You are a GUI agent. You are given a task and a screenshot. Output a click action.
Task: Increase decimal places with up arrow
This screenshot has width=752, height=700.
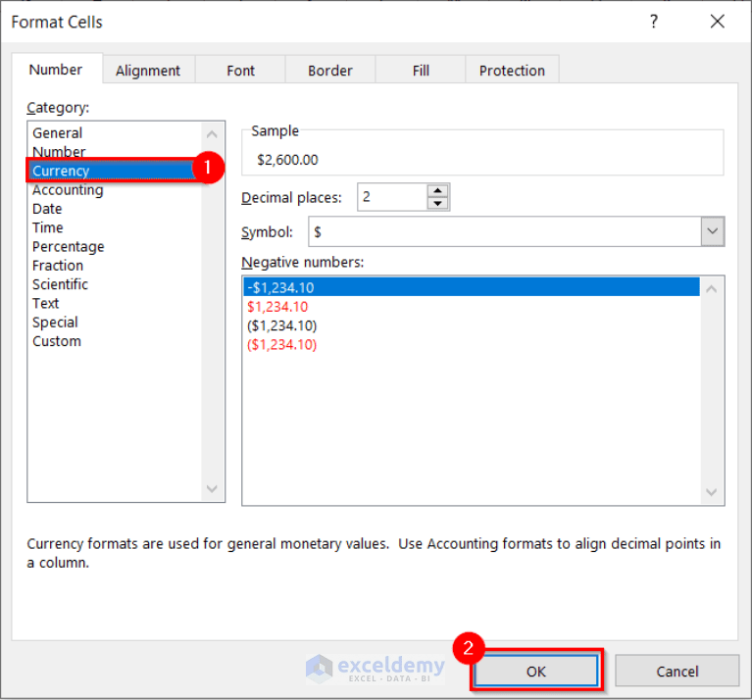coord(437,191)
